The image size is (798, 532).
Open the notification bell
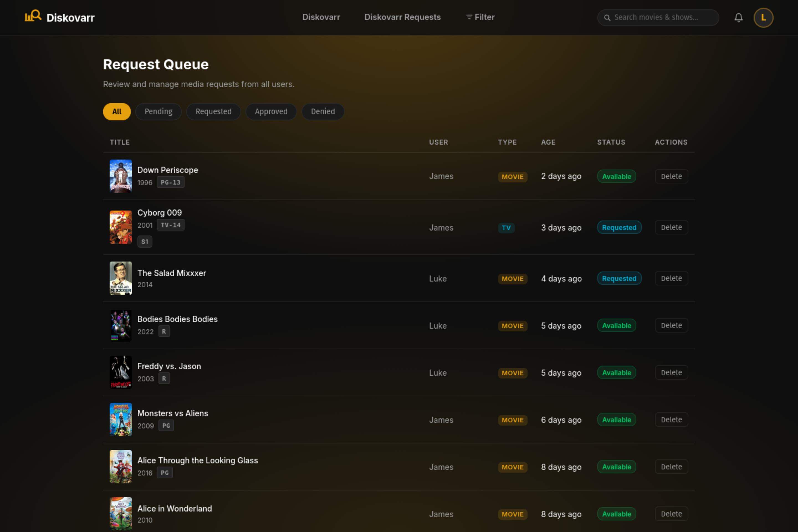738,17
